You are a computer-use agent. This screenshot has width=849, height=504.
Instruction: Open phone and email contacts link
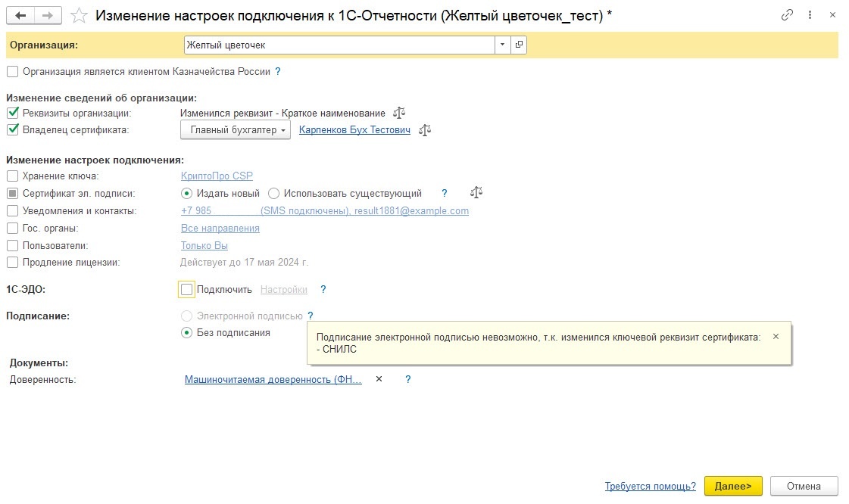325,211
